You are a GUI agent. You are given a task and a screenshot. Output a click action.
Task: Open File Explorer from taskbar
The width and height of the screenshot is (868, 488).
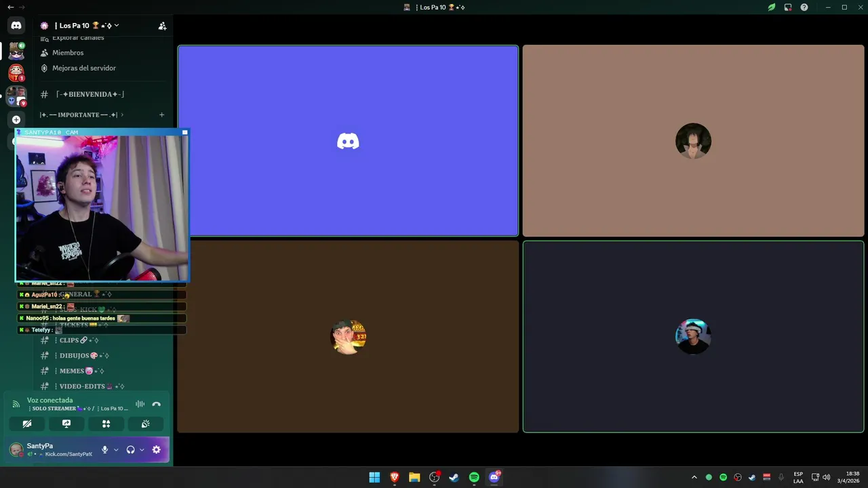(414, 477)
